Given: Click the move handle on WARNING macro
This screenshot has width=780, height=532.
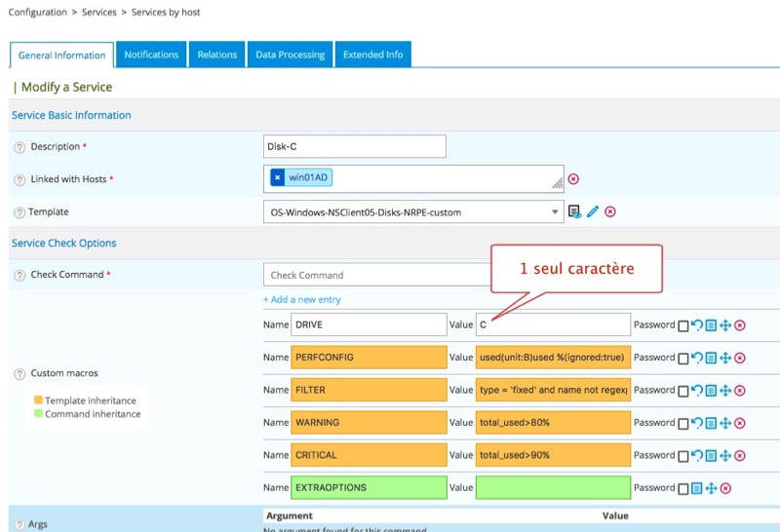Looking at the screenshot, I should 725,423.
